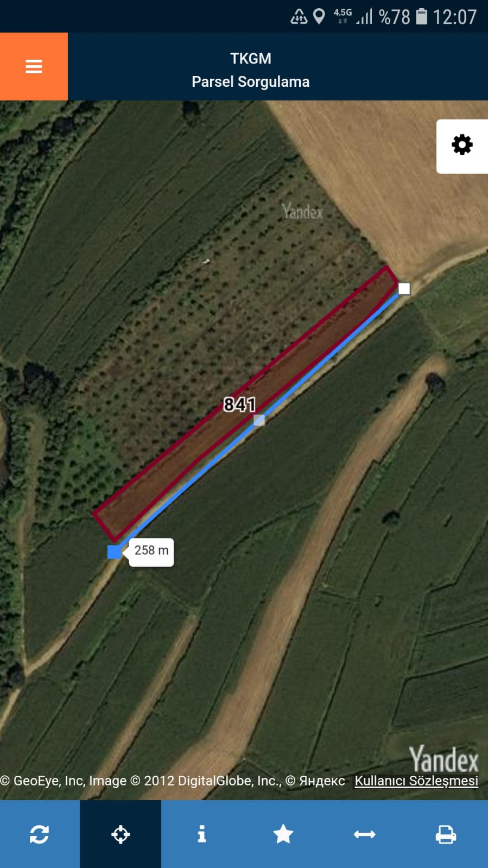Image resolution: width=488 pixels, height=868 pixels.
Task: Select parcel number 841 label
Action: pyautogui.click(x=239, y=404)
